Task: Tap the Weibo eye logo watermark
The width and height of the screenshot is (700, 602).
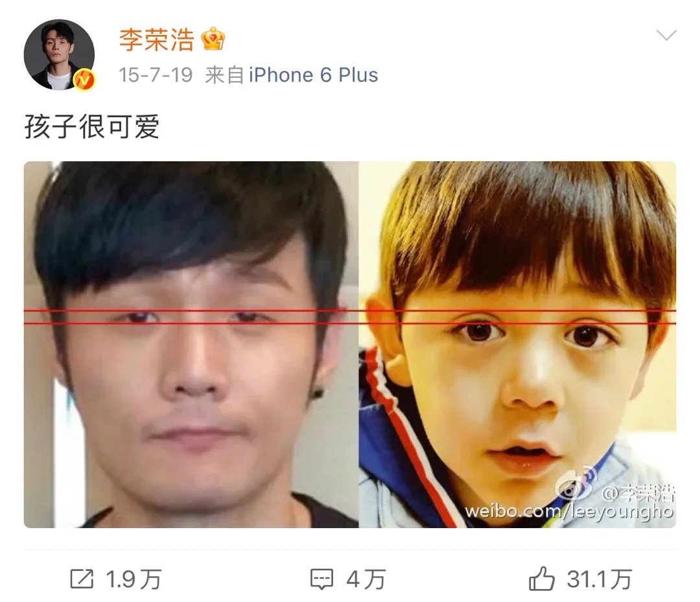Action: point(577,483)
